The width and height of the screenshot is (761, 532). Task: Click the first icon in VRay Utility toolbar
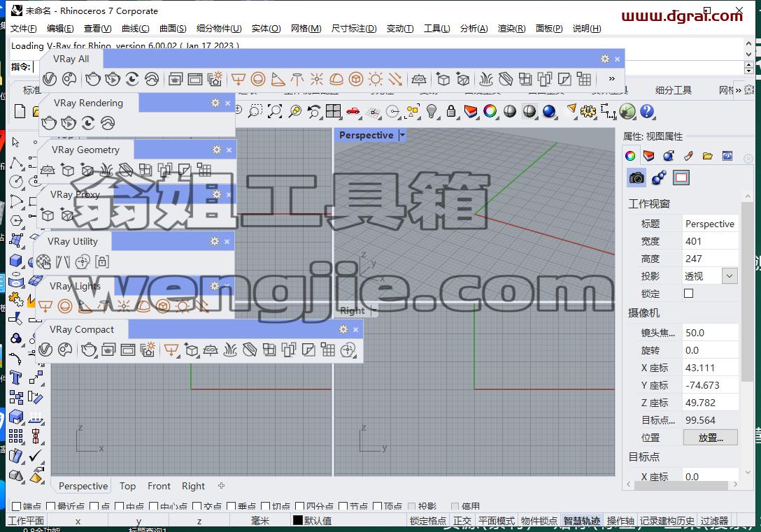[x=43, y=262]
